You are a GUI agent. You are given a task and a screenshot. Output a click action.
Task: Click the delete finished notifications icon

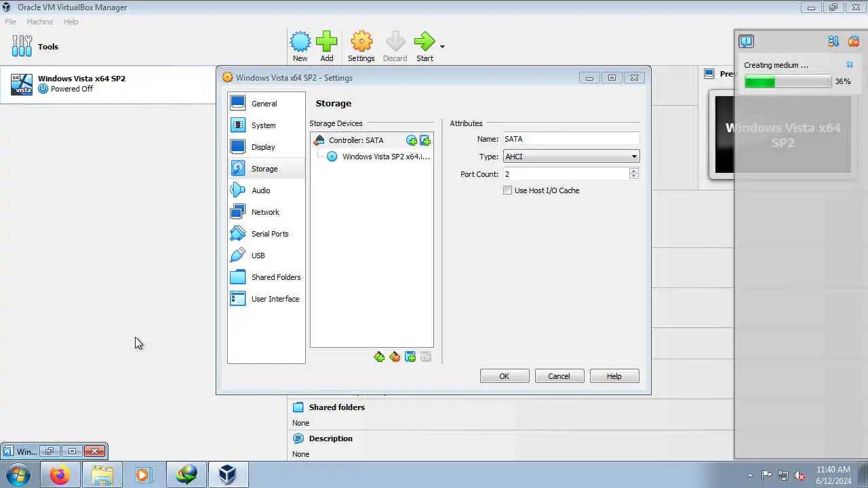tap(854, 41)
